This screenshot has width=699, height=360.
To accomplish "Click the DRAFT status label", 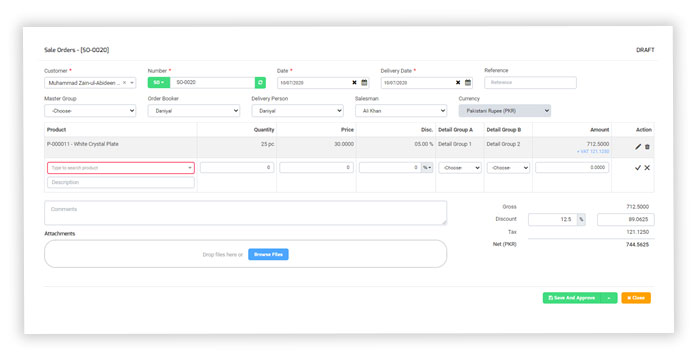I will point(645,50).
